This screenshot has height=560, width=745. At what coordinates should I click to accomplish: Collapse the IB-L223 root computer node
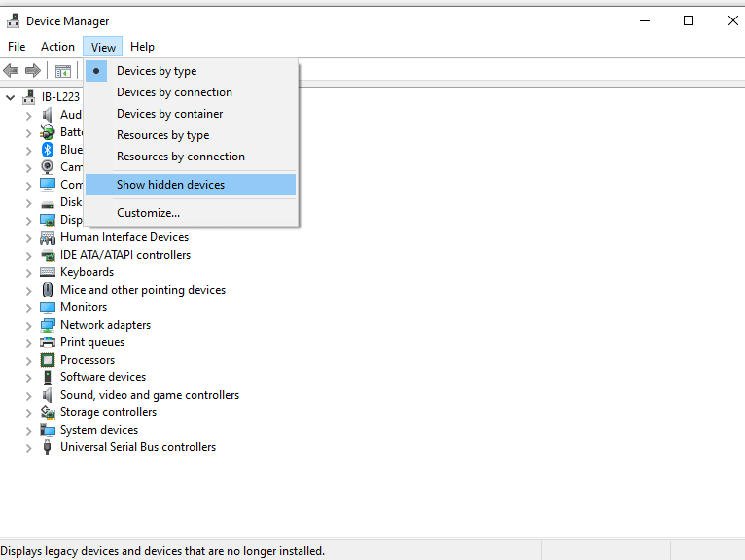[x=11, y=97]
